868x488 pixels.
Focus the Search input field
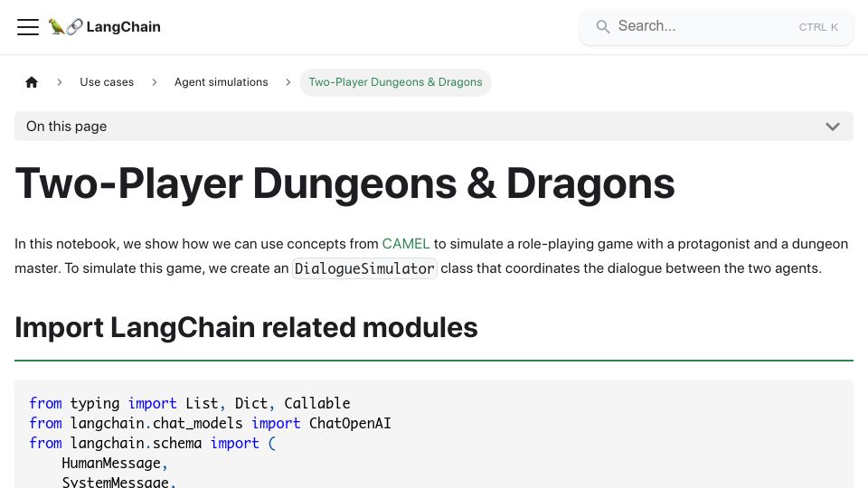tap(716, 26)
